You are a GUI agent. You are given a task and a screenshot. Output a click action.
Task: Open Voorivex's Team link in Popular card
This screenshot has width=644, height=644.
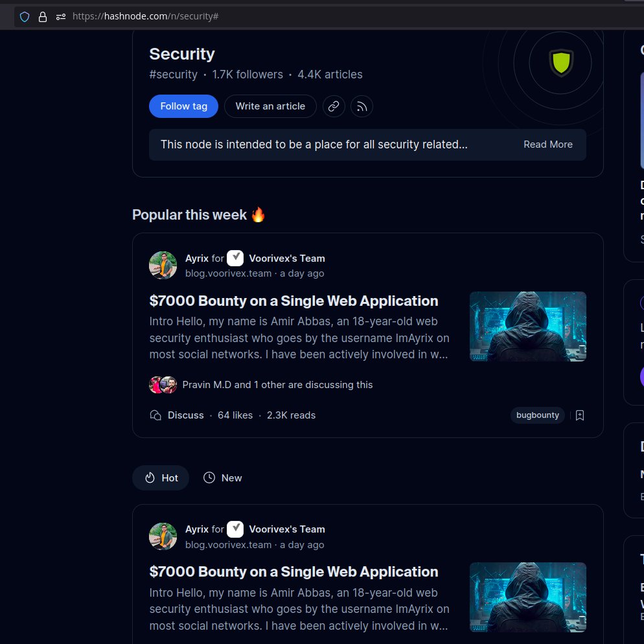287,259
